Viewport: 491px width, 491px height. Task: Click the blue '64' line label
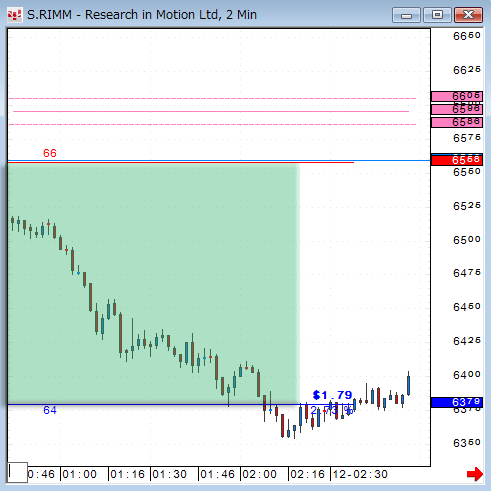[x=50, y=410]
